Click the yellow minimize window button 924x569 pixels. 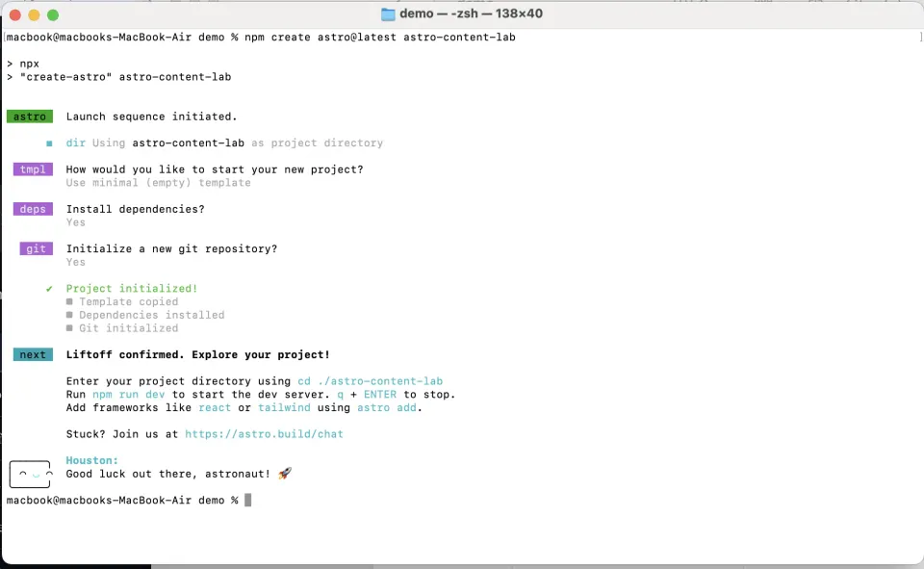tap(35, 15)
